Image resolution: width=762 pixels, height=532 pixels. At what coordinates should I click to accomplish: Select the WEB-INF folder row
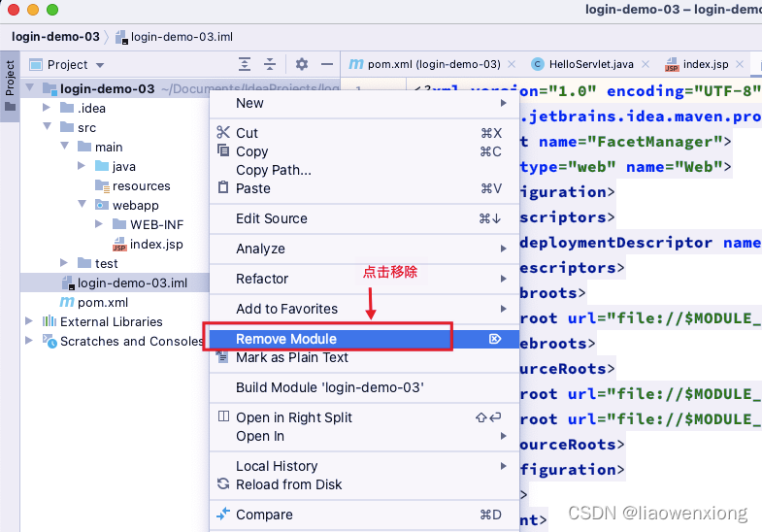tap(115, 224)
